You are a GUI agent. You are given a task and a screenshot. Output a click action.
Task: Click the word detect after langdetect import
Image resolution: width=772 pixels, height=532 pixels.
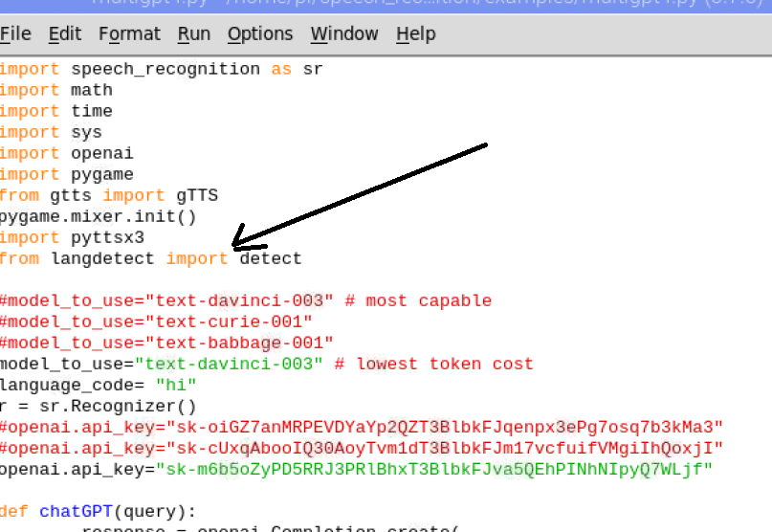pyautogui.click(x=271, y=258)
